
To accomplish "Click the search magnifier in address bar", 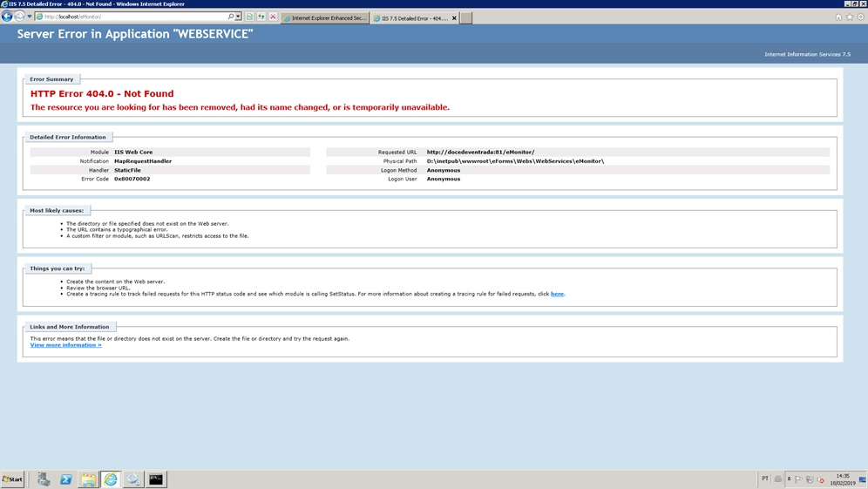I will [230, 17].
